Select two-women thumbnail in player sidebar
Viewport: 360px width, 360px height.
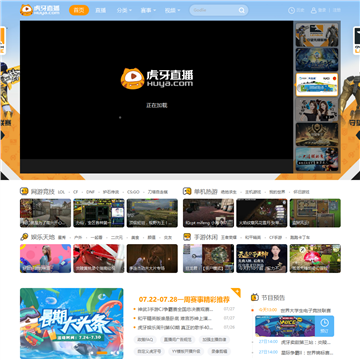317,110
